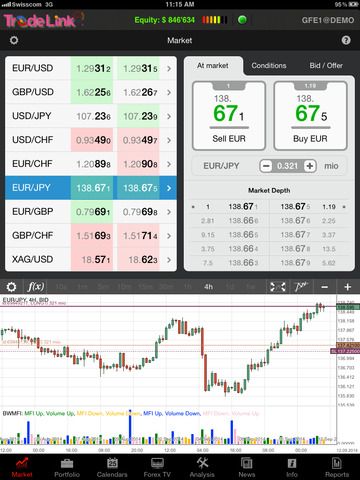The width and height of the screenshot is (360, 480).
Task: Open chart settings gear icon
Action: [11, 287]
